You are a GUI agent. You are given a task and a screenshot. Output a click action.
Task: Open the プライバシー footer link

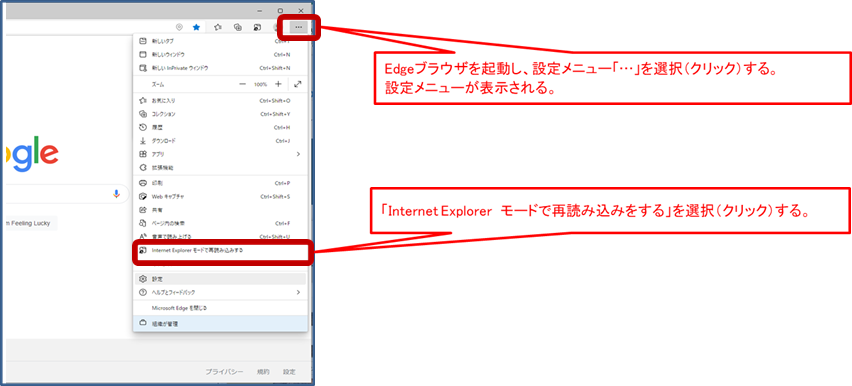coord(224,372)
